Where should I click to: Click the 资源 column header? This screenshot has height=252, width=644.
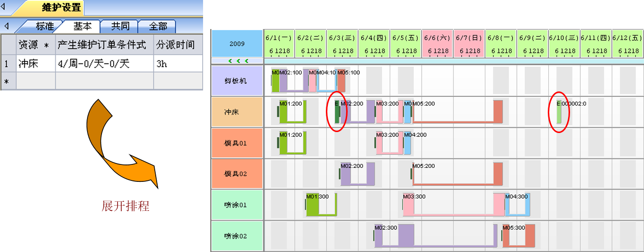35,44
